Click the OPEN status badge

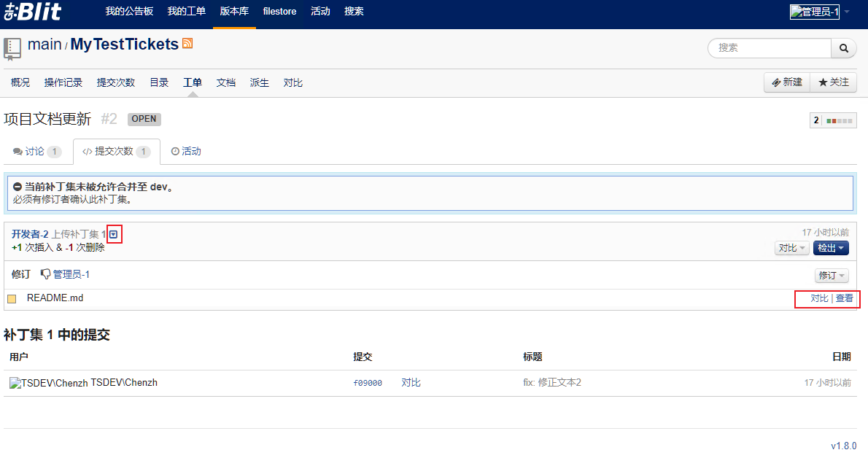click(144, 119)
